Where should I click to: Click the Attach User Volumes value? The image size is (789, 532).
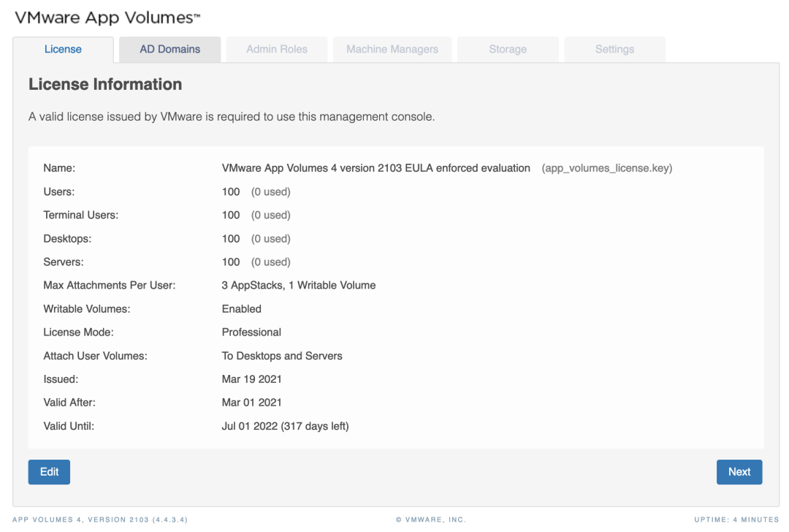tap(282, 356)
